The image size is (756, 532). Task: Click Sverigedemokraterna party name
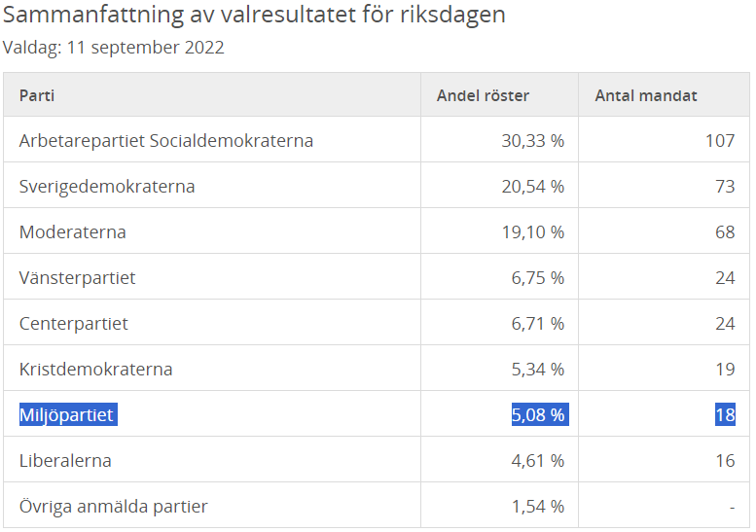point(107,187)
